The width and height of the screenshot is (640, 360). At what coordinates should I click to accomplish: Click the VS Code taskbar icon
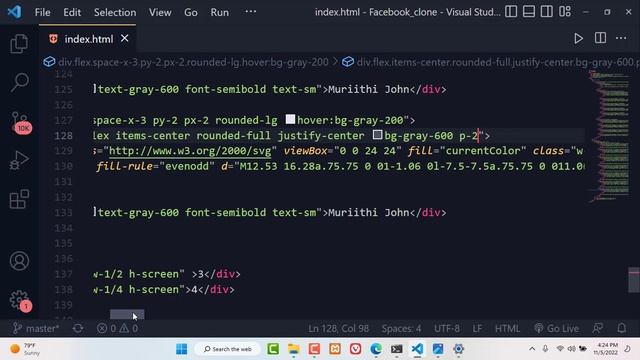[417, 349]
